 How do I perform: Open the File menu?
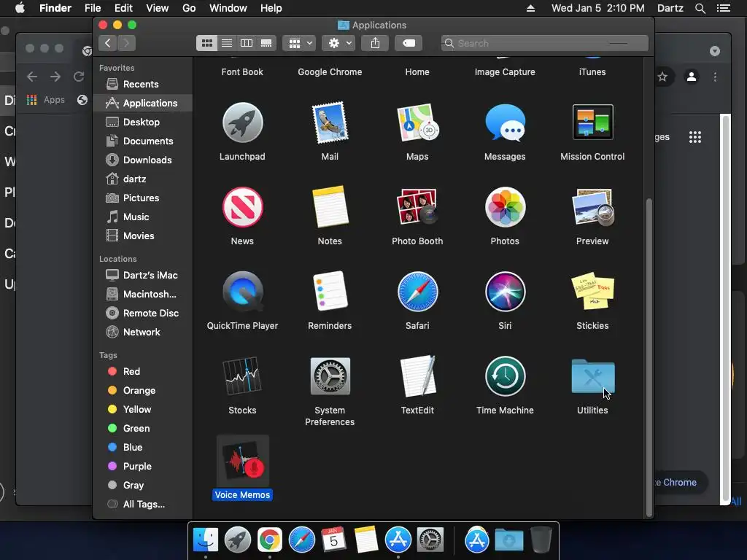(x=93, y=8)
